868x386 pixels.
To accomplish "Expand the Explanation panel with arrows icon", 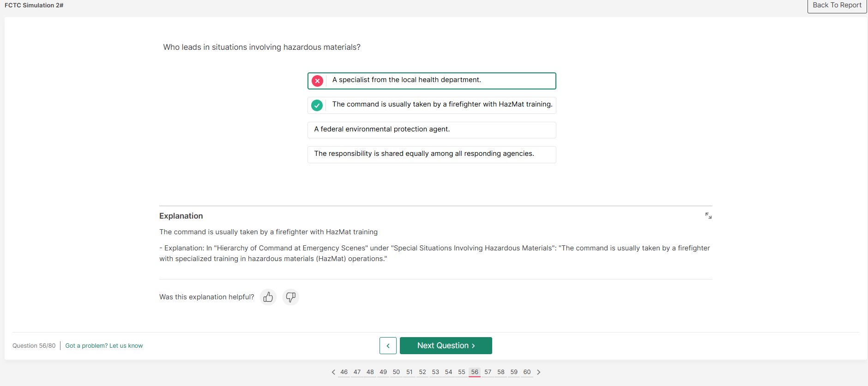I will coord(708,216).
